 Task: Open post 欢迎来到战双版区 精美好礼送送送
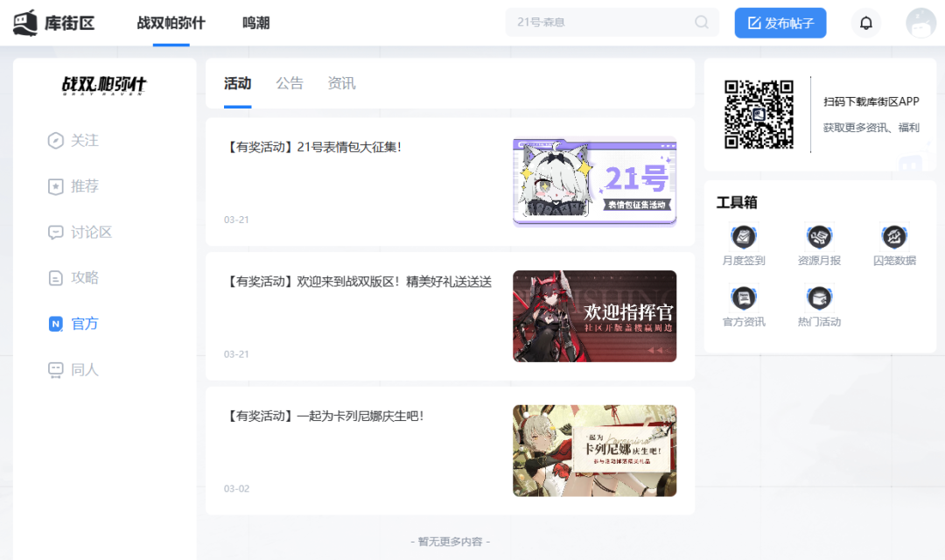click(358, 282)
